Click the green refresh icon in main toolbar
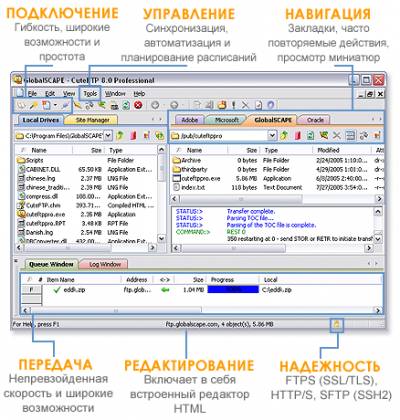This screenshot has width=400, height=420. (126, 106)
